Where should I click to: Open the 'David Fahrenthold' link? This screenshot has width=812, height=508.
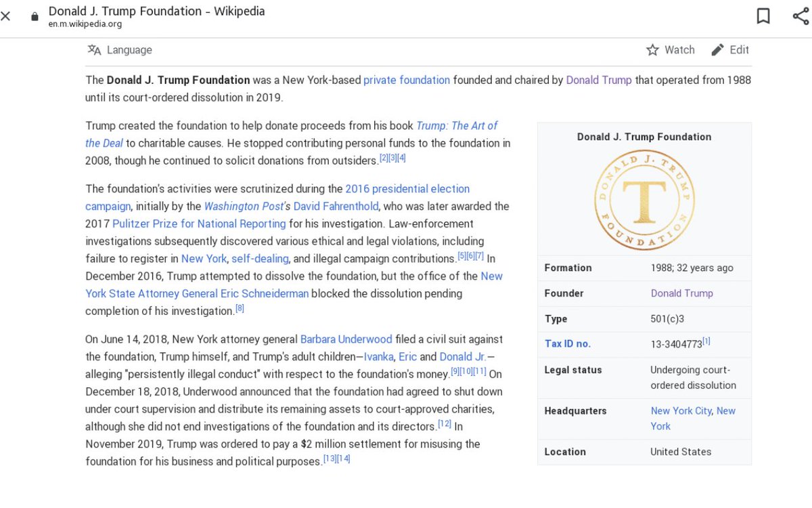tap(336, 206)
